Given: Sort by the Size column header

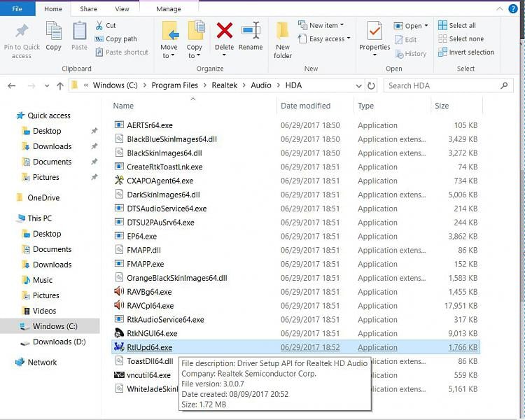Looking at the screenshot, I should (442, 106).
